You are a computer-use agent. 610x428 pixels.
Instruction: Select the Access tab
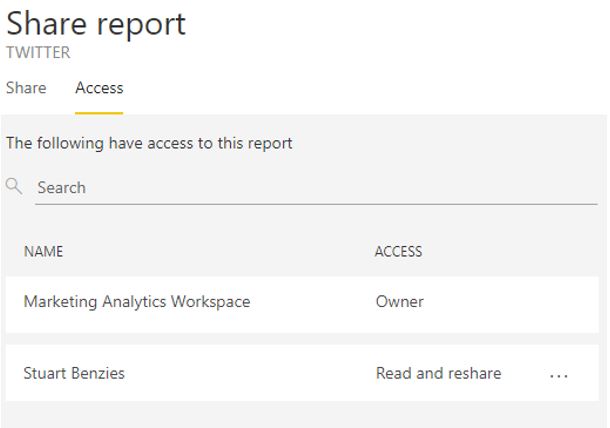point(99,88)
